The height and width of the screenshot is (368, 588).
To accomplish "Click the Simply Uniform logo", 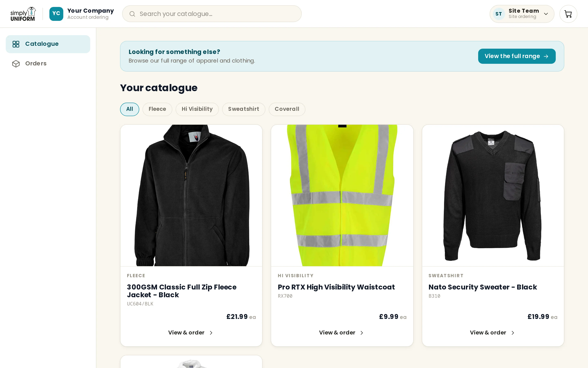I will click(23, 14).
